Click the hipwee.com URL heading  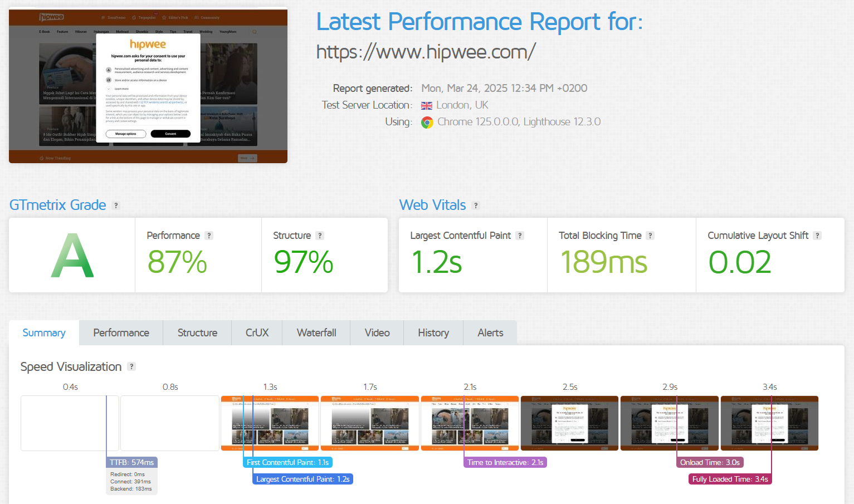[x=426, y=52]
